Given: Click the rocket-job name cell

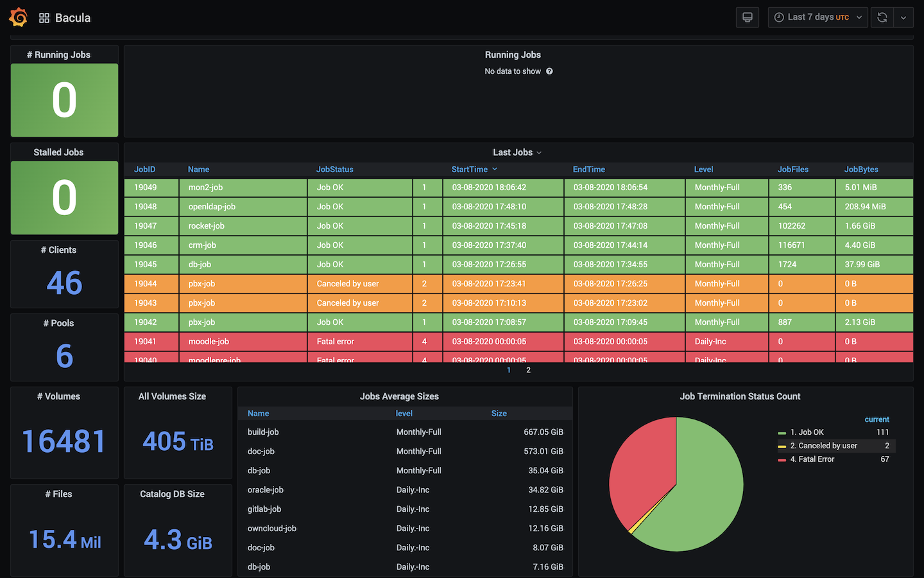Looking at the screenshot, I should tap(243, 226).
